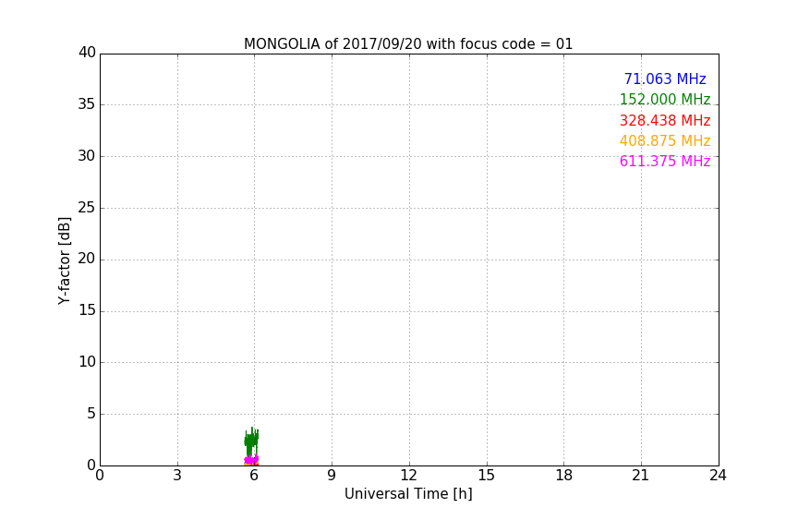
Task: Select the '152.000 MHz' green legend label
Action: [665, 99]
